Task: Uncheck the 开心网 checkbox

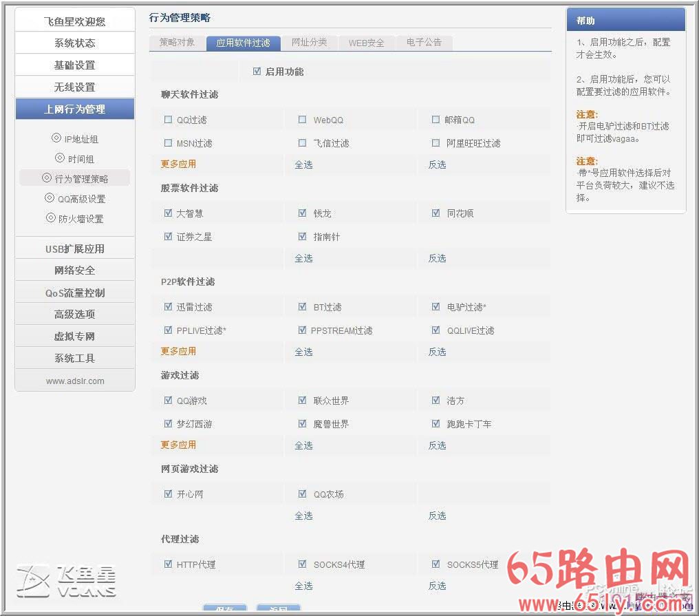Action: 168,493
